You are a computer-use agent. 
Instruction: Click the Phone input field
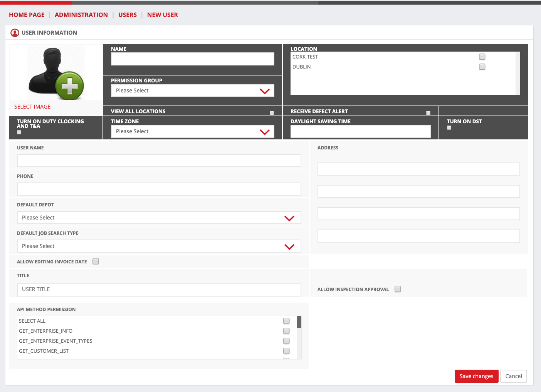click(159, 189)
